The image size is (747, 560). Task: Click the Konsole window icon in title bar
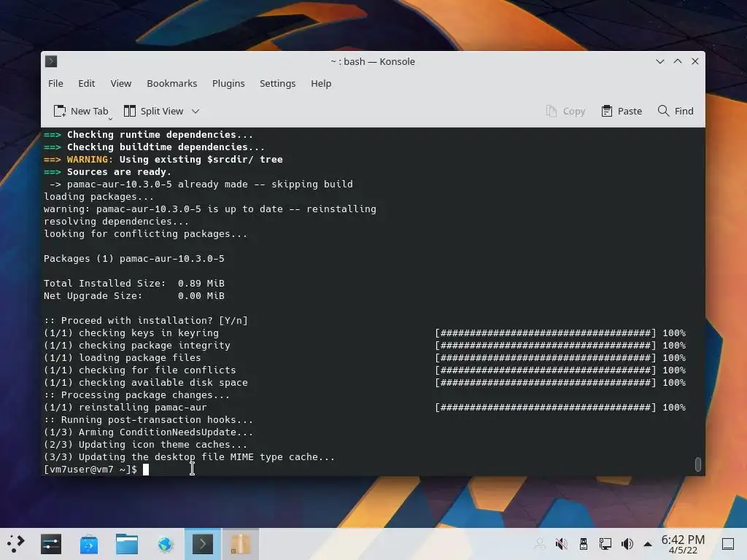point(51,61)
